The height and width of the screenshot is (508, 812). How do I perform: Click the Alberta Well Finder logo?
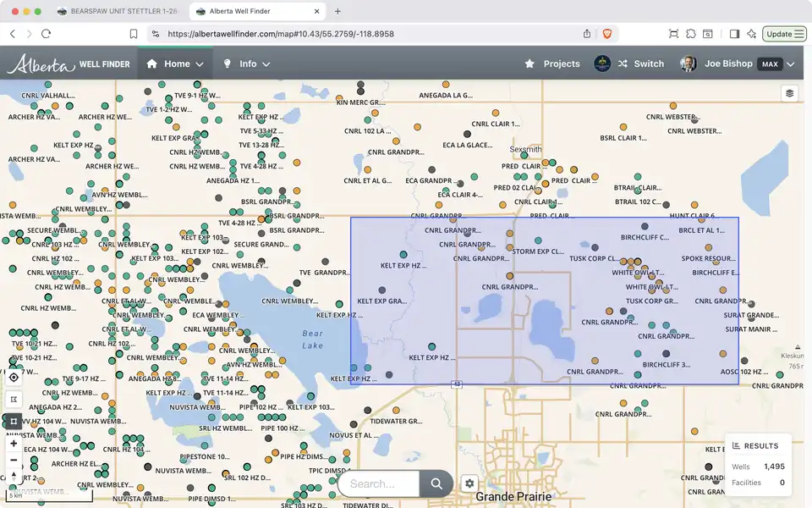point(69,63)
